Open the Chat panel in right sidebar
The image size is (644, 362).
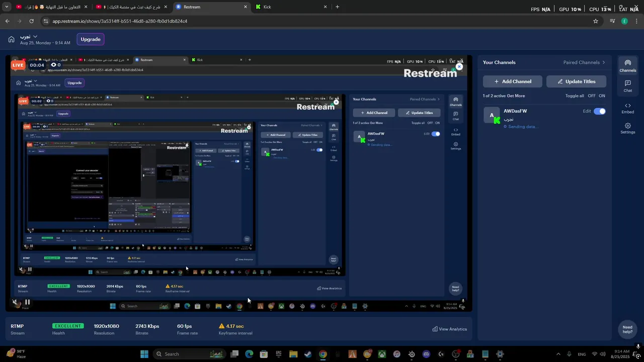627,86
